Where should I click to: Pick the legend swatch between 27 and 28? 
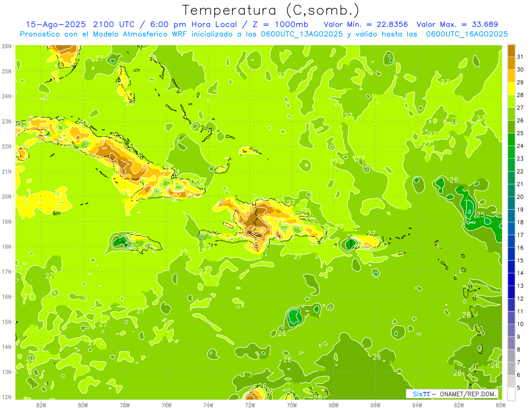[x=511, y=101]
